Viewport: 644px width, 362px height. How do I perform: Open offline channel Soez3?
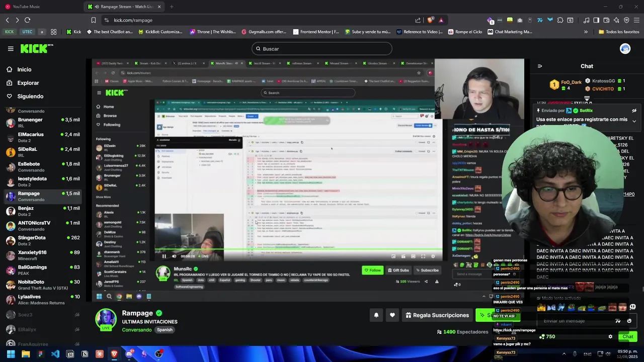[42, 315]
